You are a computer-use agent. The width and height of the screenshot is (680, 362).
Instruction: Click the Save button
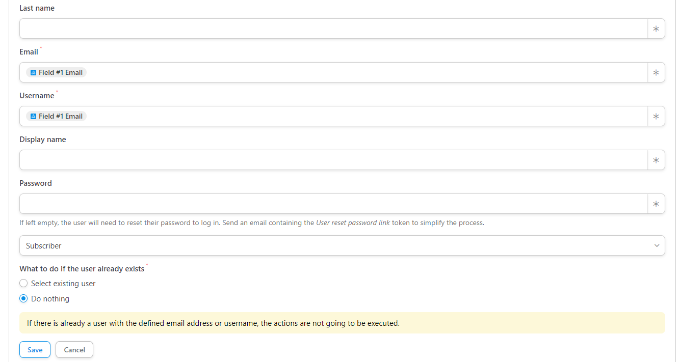pyautogui.click(x=35, y=350)
